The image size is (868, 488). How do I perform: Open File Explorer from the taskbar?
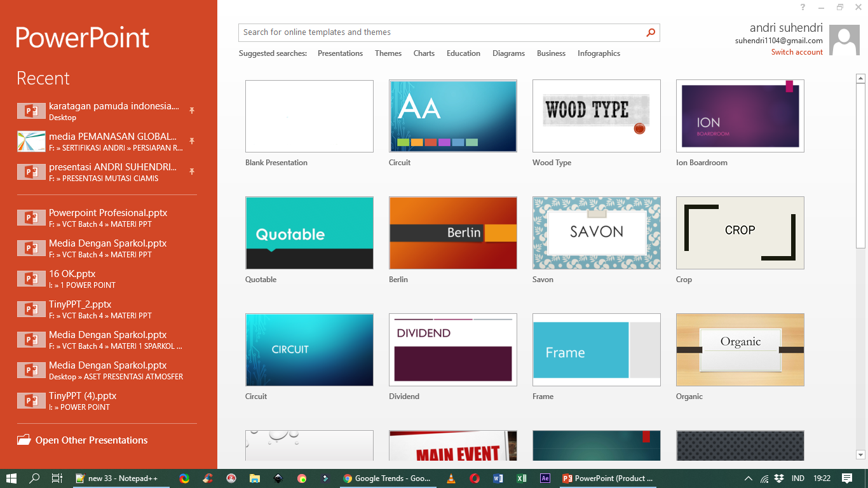click(255, 478)
